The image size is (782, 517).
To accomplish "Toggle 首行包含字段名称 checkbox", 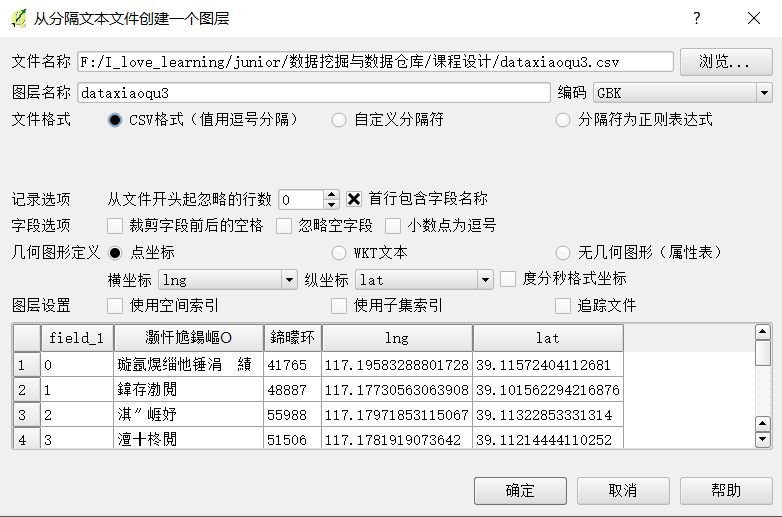I will pos(354,199).
